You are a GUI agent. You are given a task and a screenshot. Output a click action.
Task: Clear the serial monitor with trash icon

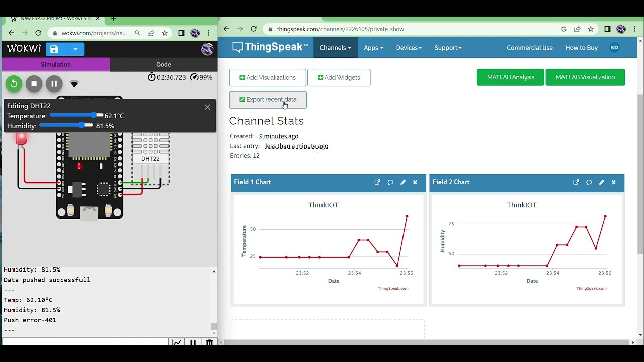pos(209,343)
